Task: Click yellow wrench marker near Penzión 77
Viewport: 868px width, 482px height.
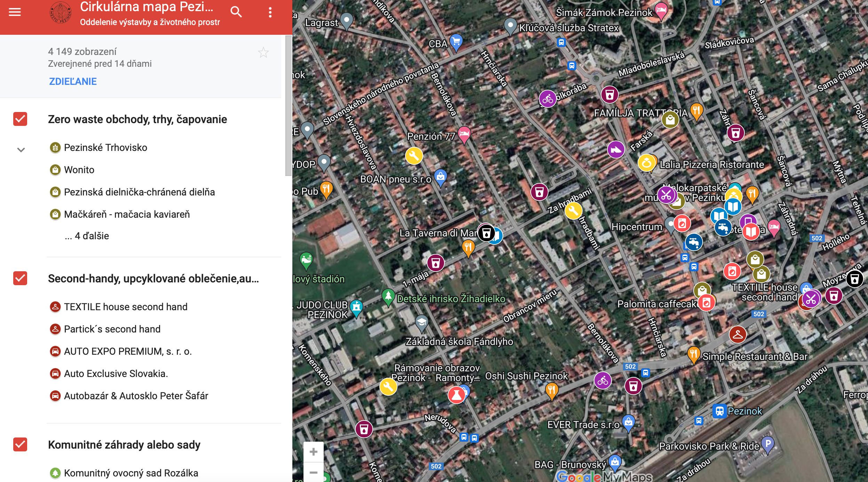Action: click(x=414, y=155)
